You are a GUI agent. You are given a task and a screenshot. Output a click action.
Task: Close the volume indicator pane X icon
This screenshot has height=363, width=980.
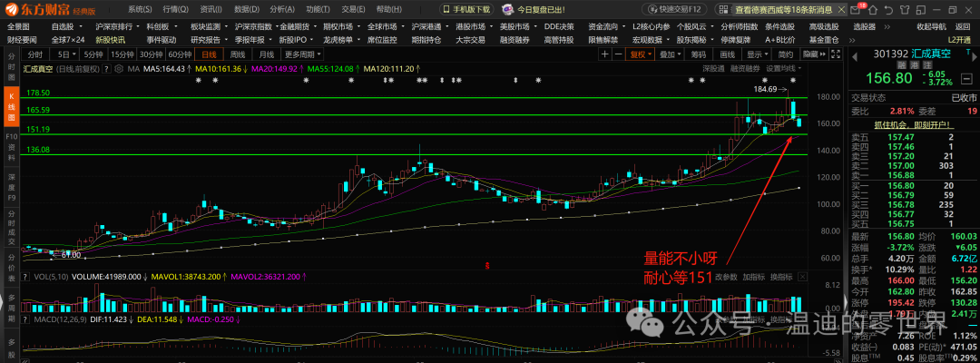point(802,277)
